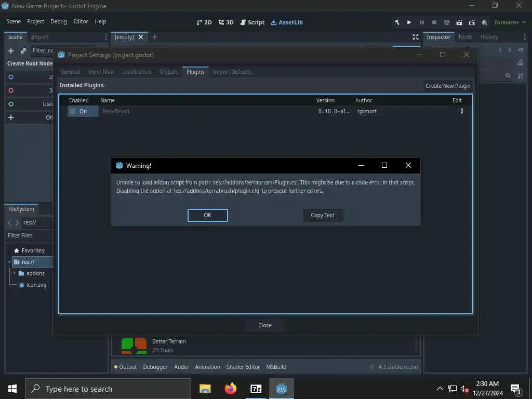Launch Firefox from the taskbar
This screenshot has height=399, width=532.
(231, 389)
